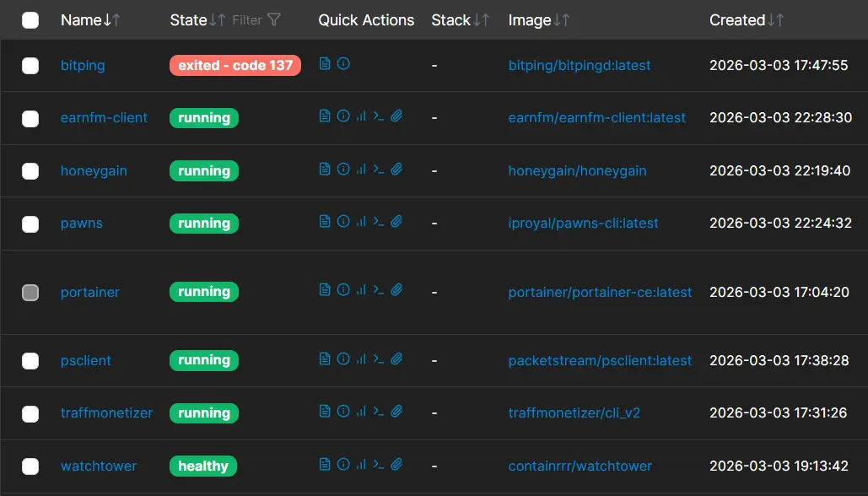Screen dimensions: 868x496
Task: Open containrrr/watchtower image link
Action: click(x=580, y=466)
